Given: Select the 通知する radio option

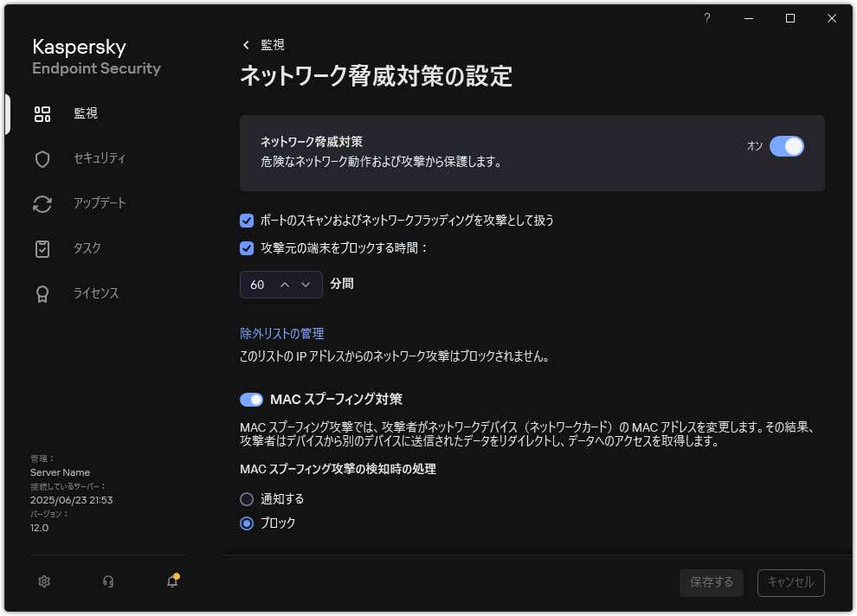Looking at the screenshot, I should coord(247,498).
